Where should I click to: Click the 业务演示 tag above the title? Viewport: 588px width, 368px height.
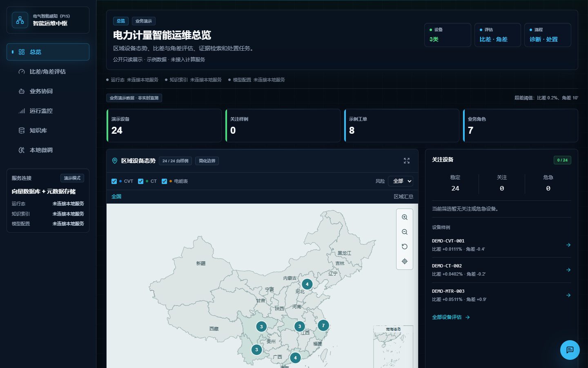tap(143, 21)
